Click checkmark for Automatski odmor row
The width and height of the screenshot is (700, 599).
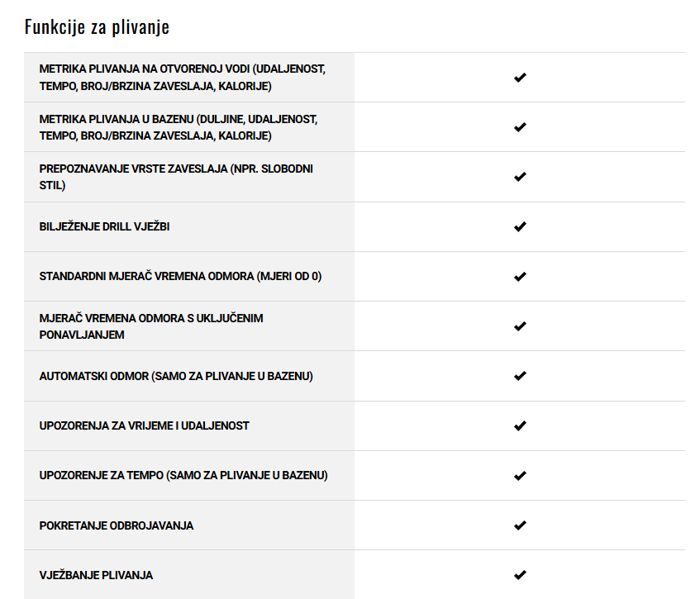coord(520,376)
